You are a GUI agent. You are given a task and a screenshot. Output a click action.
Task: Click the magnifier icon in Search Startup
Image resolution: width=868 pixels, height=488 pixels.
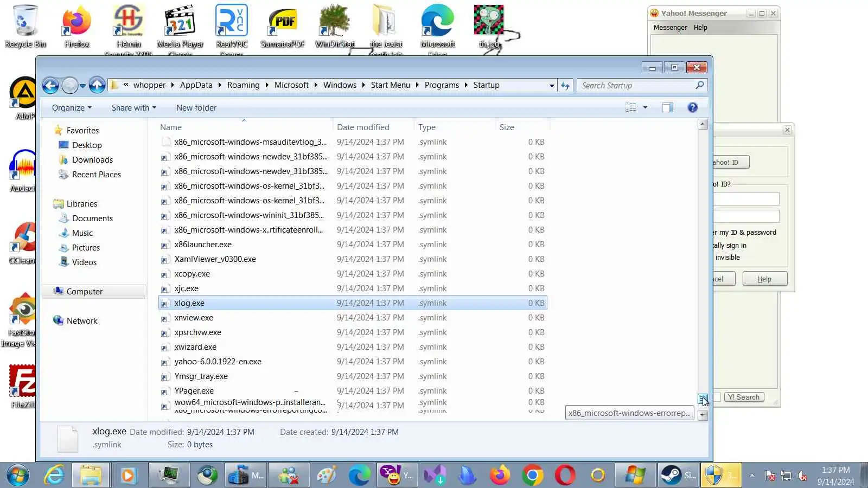tap(699, 85)
